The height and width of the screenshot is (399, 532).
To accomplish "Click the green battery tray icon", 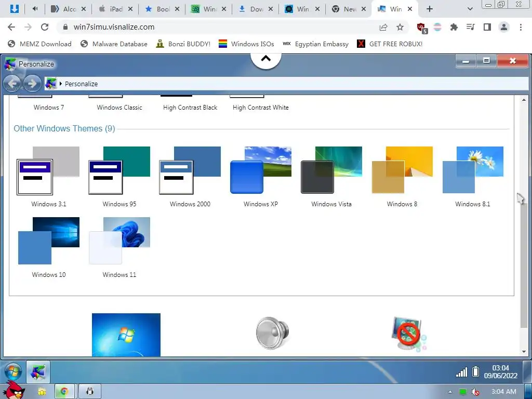I will (x=463, y=392).
